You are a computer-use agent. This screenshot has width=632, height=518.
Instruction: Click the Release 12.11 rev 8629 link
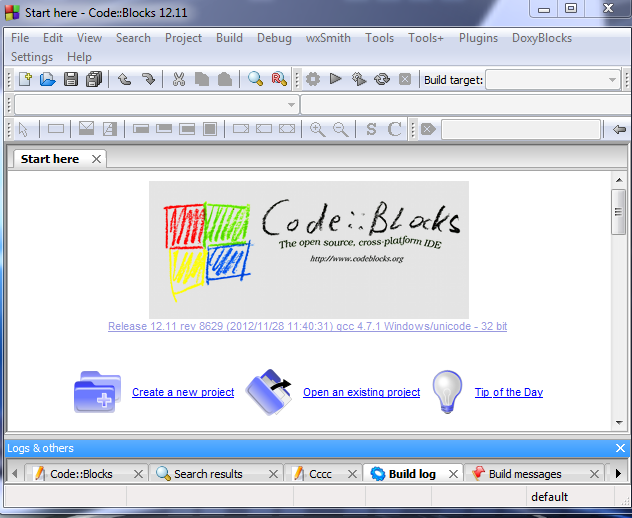(308, 326)
